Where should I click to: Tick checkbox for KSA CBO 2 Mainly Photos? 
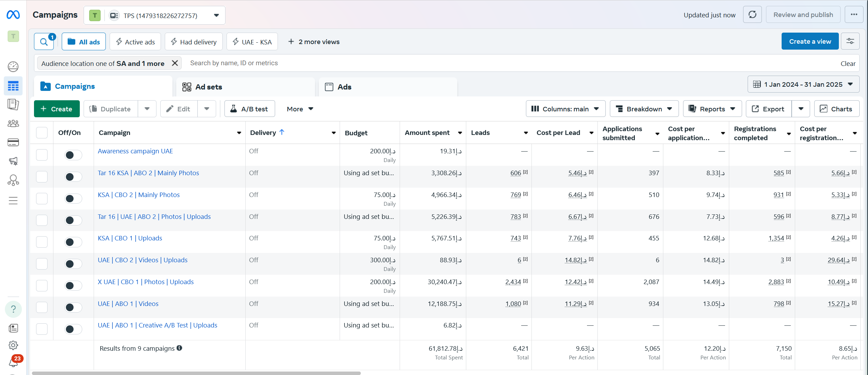click(42, 198)
